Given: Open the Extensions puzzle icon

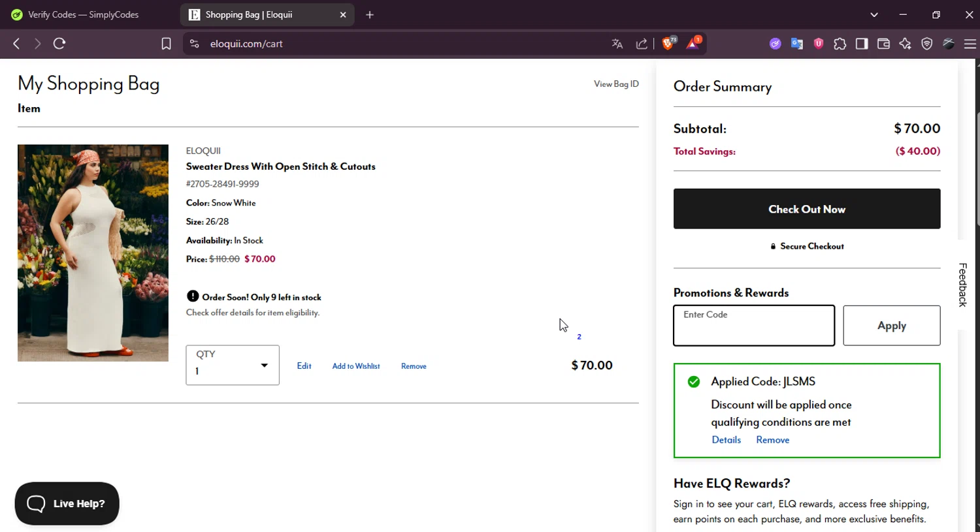Looking at the screenshot, I should click(x=840, y=44).
